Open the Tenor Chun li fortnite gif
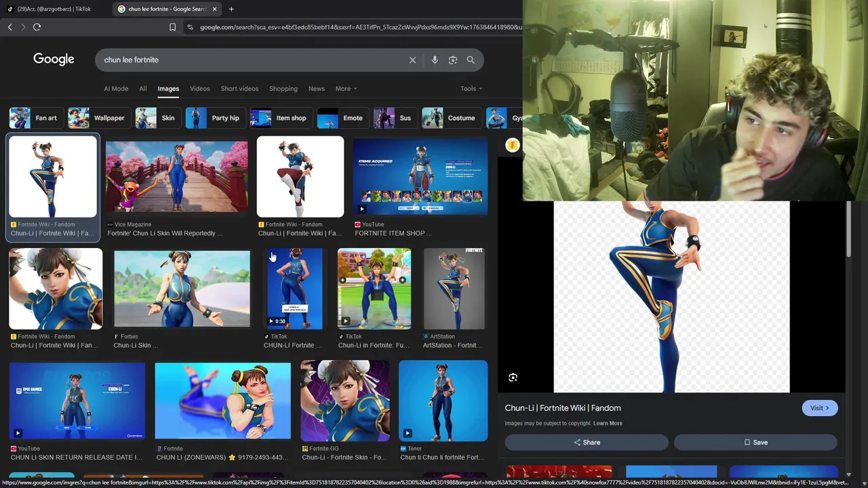The width and height of the screenshot is (868, 488). pyautogui.click(x=443, y=401)
